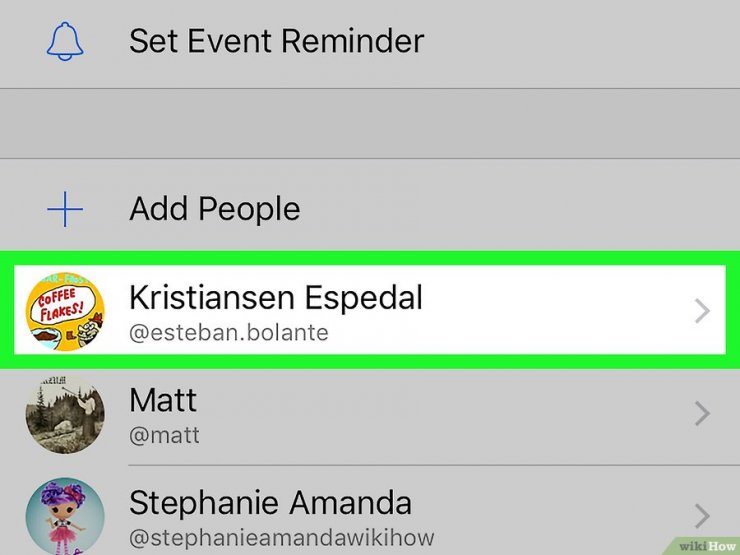
Task: Tap the @stephanieamandawikihow username
Action: pos(282,538)
